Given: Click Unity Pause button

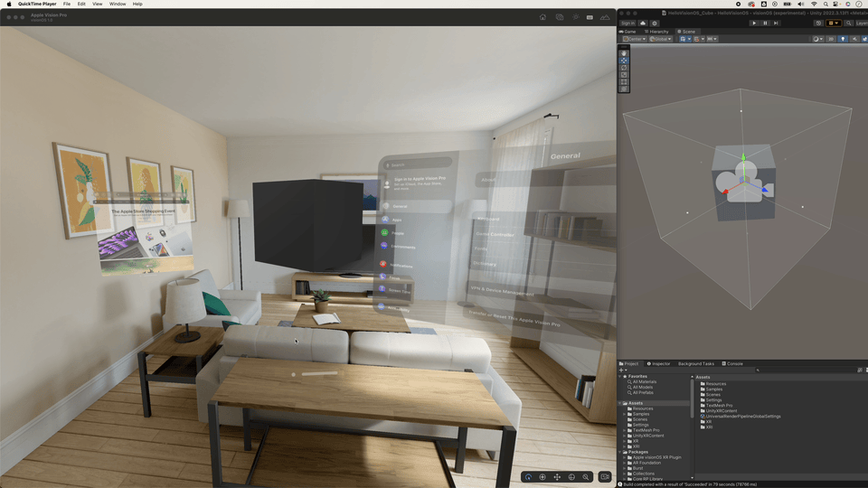Looking at the screenshot, I should coord(765,23).
